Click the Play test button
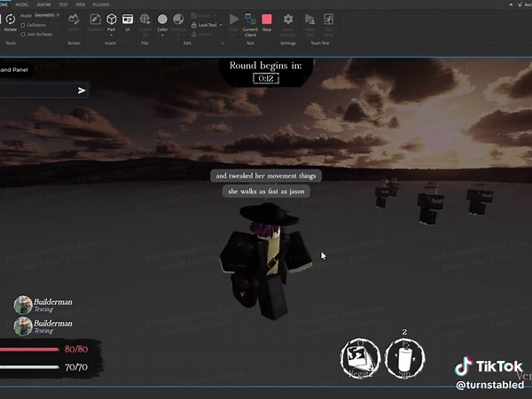Viewport: 532px width, 399px height. tap(234, 20)
